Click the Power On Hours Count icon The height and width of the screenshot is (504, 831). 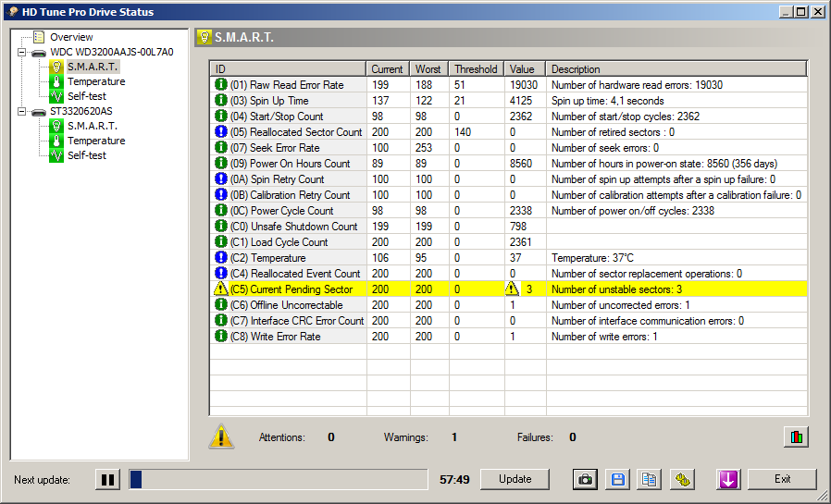(x=220, y=163)
